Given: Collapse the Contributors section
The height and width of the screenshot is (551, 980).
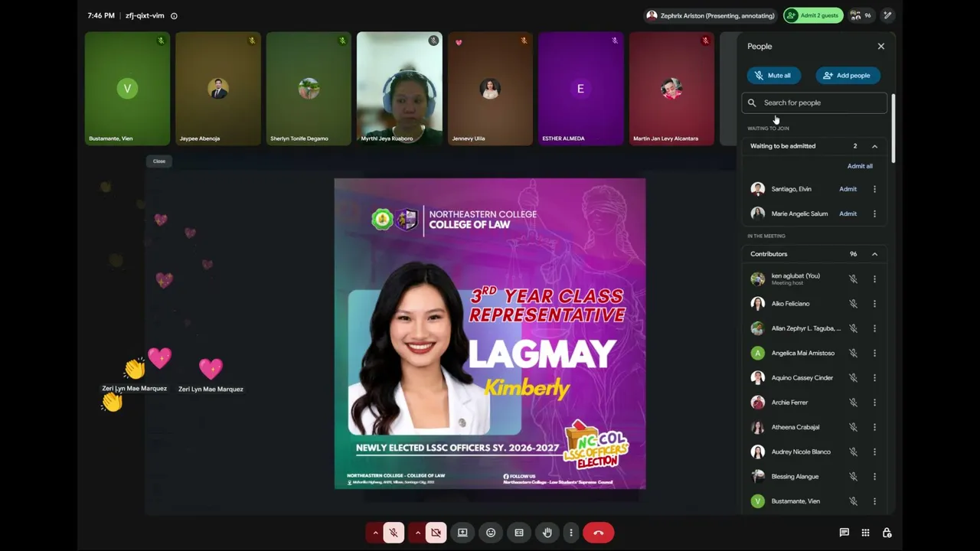Looking at the screenshot, I should (874, 254).
